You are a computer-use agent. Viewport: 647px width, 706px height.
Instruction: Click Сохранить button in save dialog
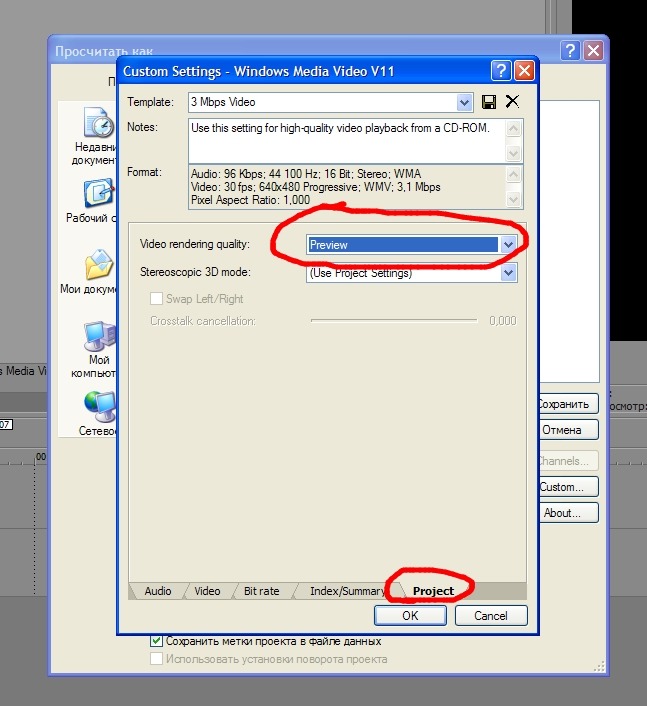568,404
